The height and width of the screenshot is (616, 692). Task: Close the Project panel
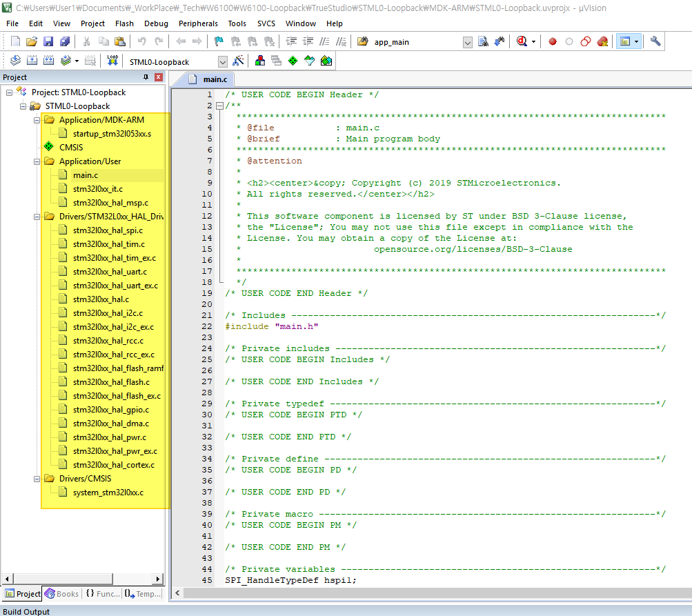pyautogui.click(x=159, y=77)
